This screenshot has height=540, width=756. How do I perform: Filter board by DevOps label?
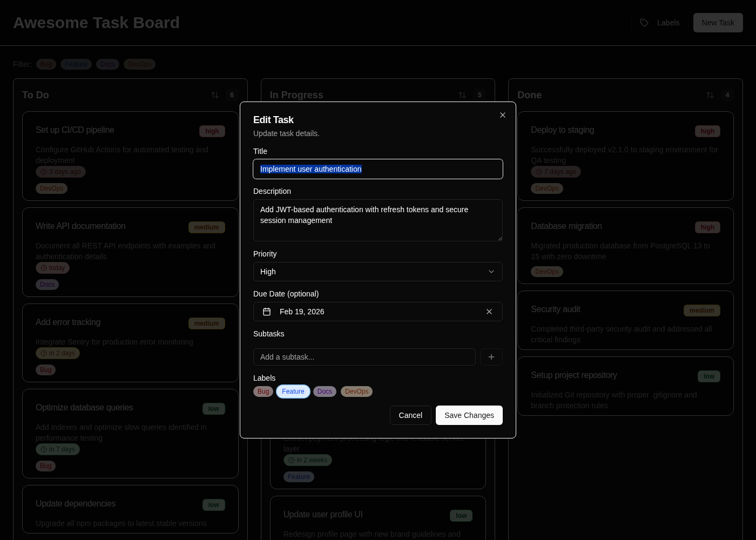(139, 64)
